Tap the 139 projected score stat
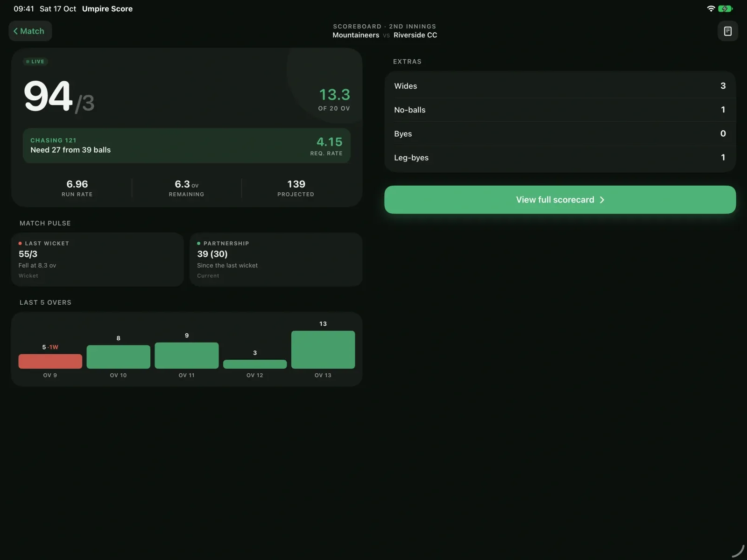This screenshot has width=747, height=560. [296, 188]
